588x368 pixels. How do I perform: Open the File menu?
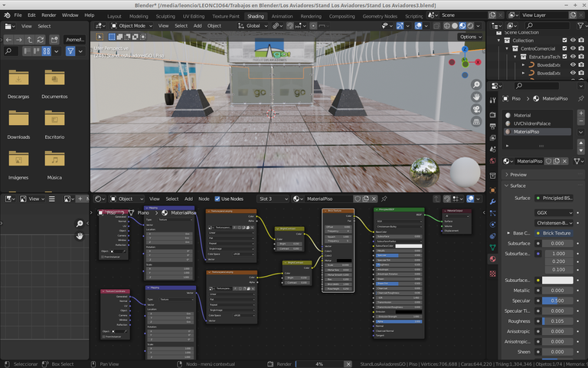(x=18, y=15)
